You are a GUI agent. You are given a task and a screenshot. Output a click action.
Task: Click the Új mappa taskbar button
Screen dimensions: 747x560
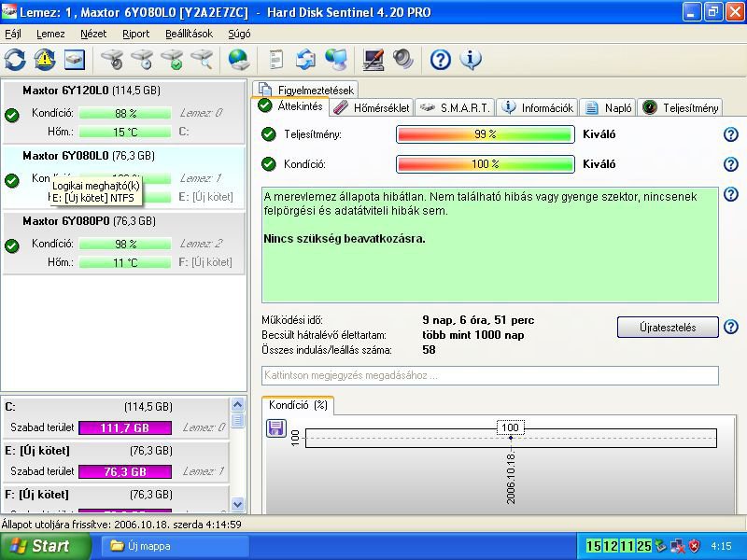(175, 546)
